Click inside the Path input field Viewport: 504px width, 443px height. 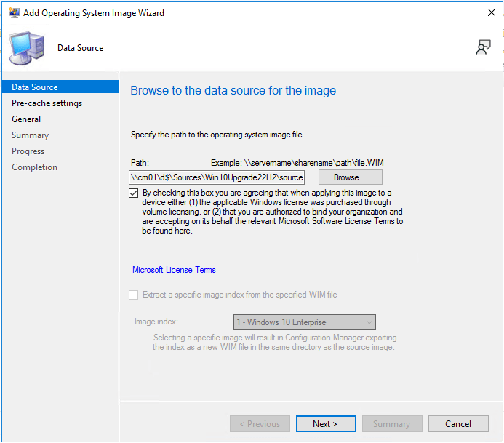click(x=217, y=177)
